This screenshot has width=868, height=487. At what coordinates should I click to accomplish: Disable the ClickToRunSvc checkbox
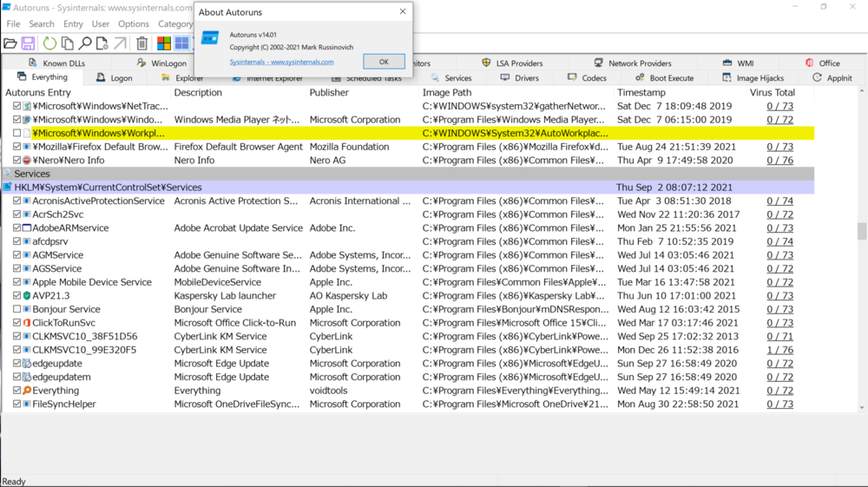point(16,323)
